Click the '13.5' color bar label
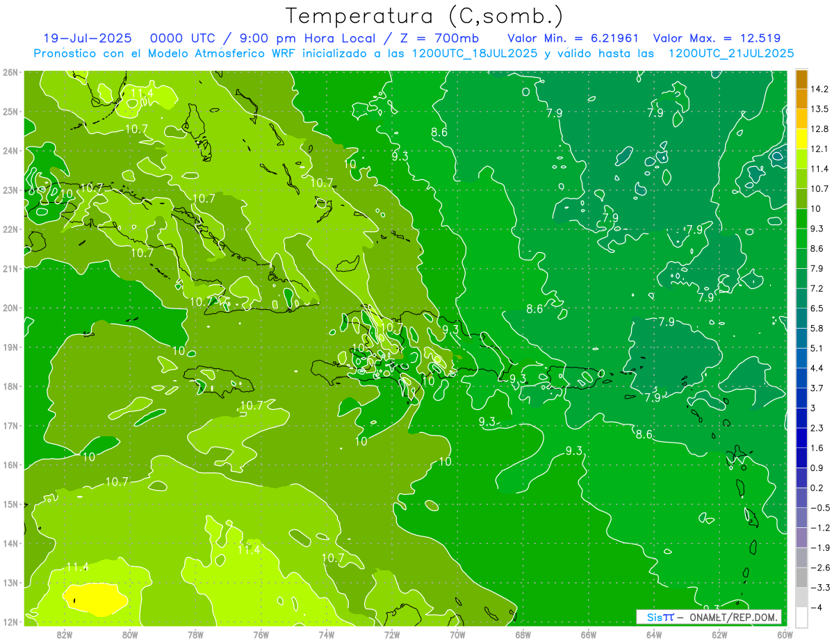Screen dimensions: 834x644 [x=820, y=109]
